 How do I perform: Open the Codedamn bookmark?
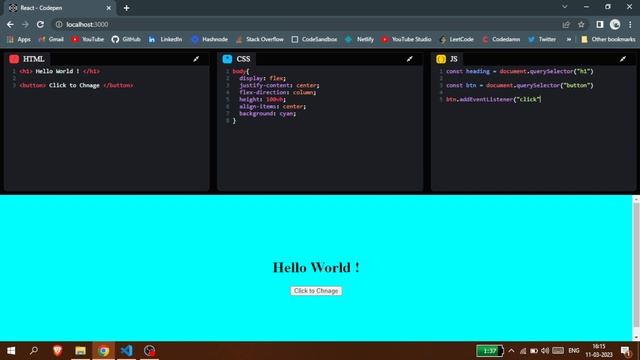(x=501, y=39)
